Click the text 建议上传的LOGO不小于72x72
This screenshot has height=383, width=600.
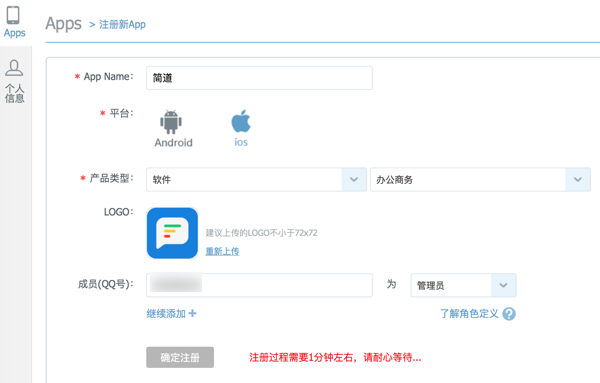pos(261,233)
